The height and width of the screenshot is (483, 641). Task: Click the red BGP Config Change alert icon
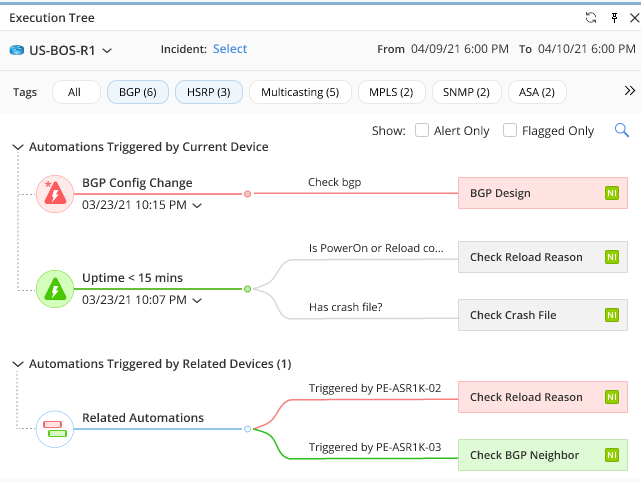coord(55,194)
